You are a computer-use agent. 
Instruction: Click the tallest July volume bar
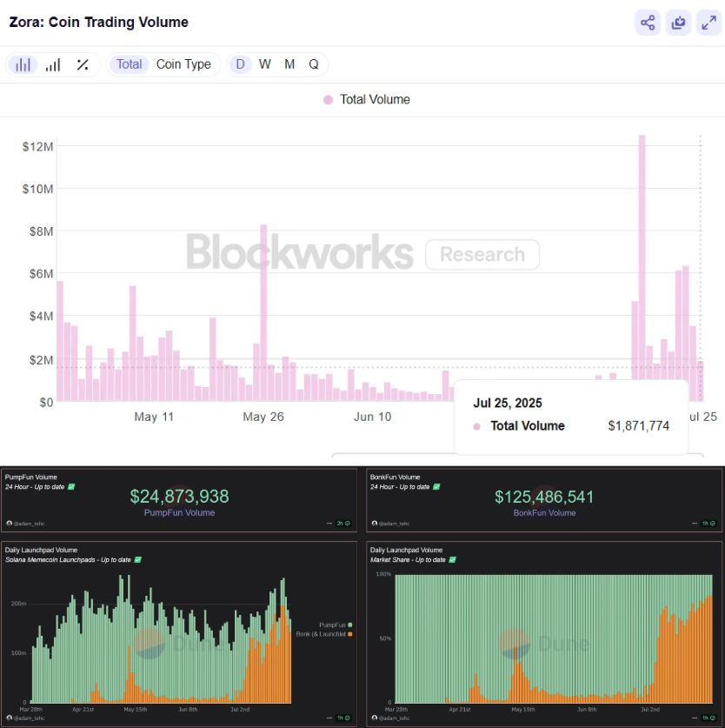[x=641, y=261]
